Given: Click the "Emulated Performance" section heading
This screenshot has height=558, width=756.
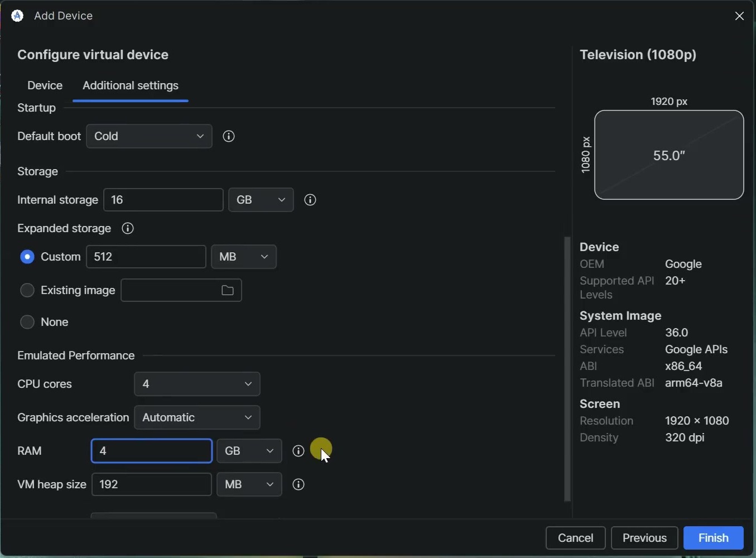Looking at the screenshot, I should (x=76, y=356).
